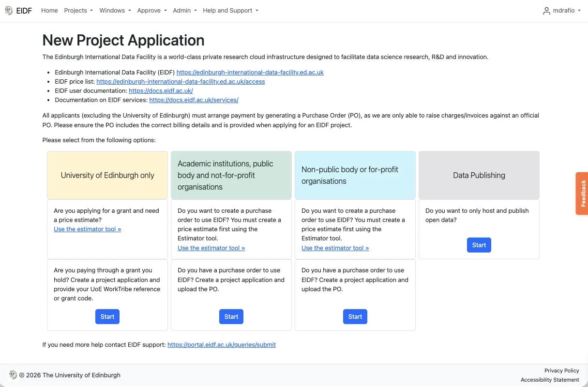Click the 2026 University of Edinburgh copyright text
588x387 pixels.
[x=70, y=375]
